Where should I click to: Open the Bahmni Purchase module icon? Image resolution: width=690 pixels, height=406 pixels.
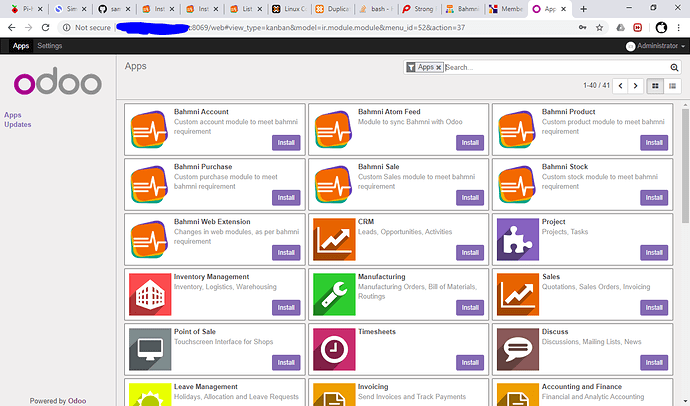click(150, 184)
